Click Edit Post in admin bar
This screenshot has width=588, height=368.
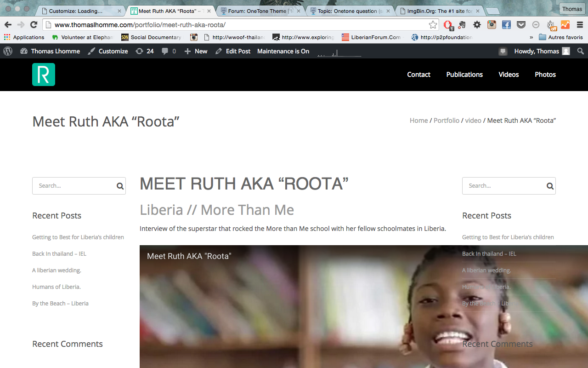[233, 51]
